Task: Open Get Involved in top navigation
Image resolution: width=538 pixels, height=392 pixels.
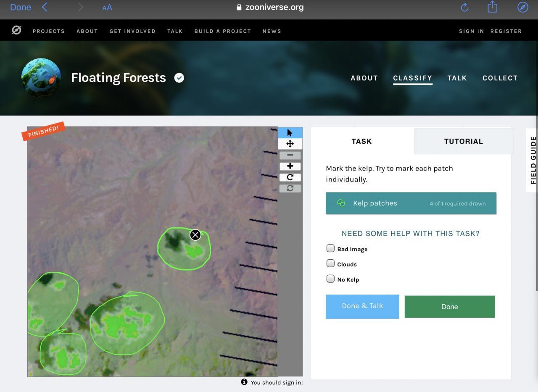Action: coord(132,31)
